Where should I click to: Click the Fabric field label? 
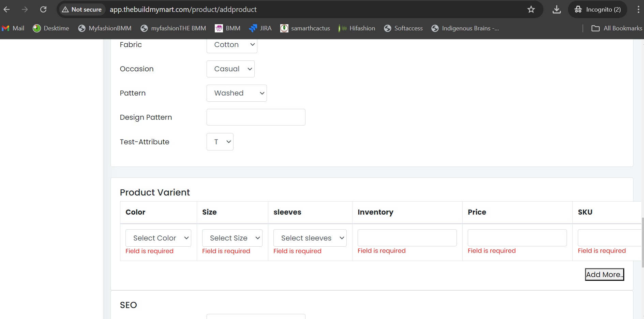click(131, 45)
